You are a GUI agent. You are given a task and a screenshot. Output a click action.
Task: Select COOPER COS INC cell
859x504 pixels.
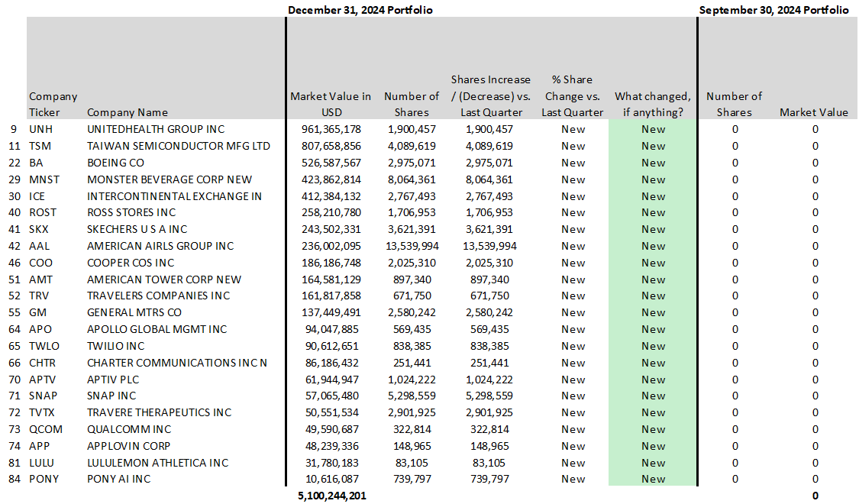(x=131, y=263)
